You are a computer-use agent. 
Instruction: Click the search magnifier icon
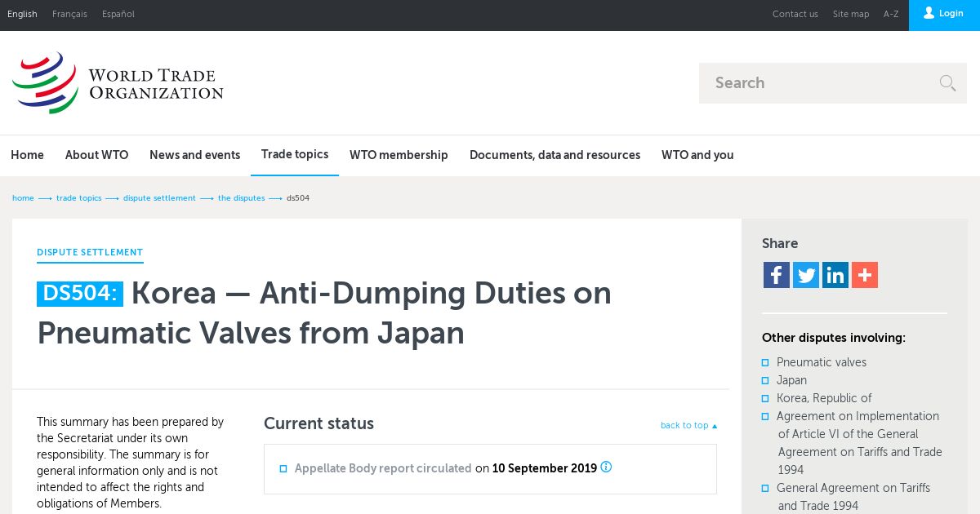coord(947,82)
